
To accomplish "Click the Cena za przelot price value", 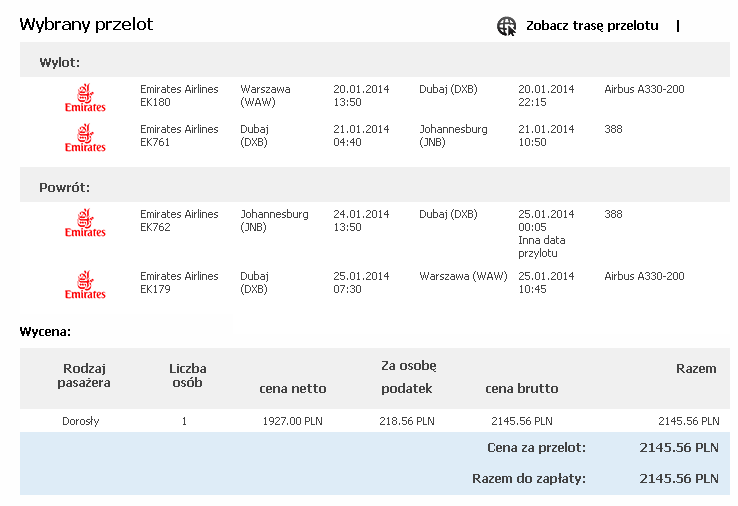I will (x=679, y=447).
